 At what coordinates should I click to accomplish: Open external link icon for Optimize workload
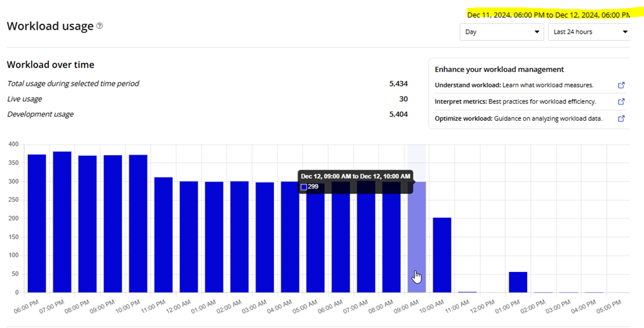click(621, 118)
